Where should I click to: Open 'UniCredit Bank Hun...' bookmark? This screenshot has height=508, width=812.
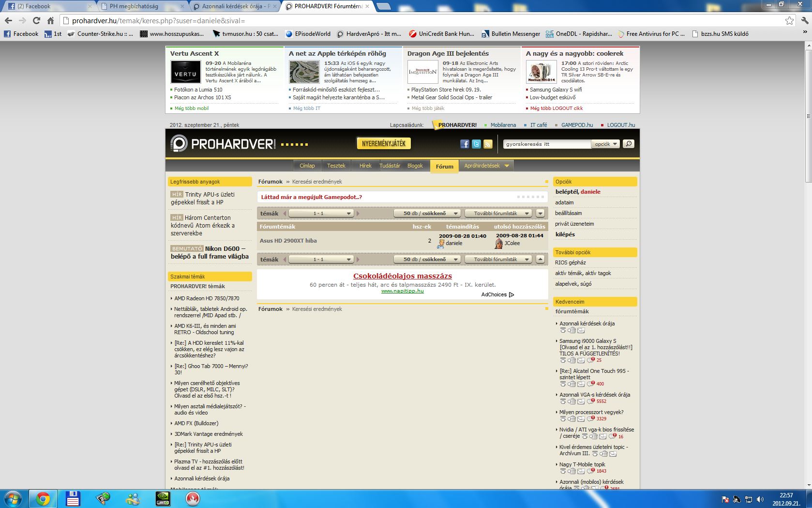click(441, 34)
